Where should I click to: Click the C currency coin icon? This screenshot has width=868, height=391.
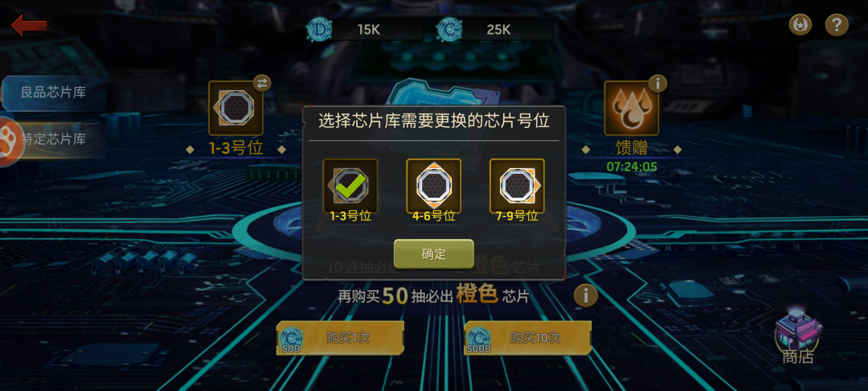pyautogui.click(x=449, y=29)
